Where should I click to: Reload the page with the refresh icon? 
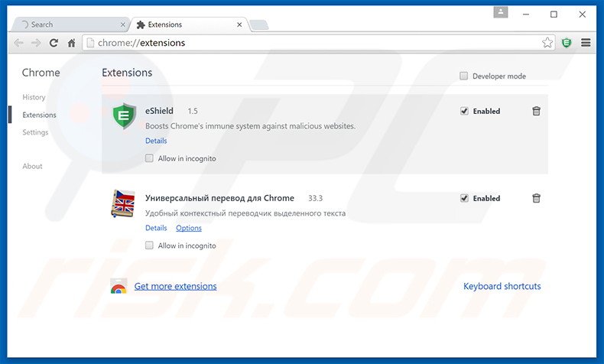pyautogui.click(x=54, y=43)
